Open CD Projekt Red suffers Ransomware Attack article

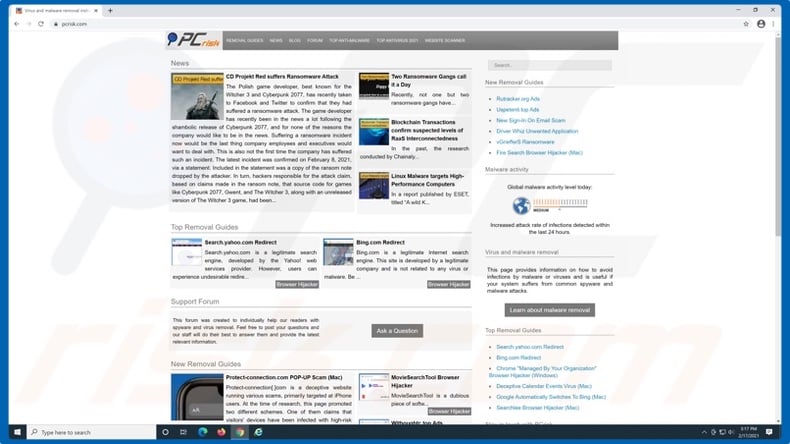[x=282, y=77]
